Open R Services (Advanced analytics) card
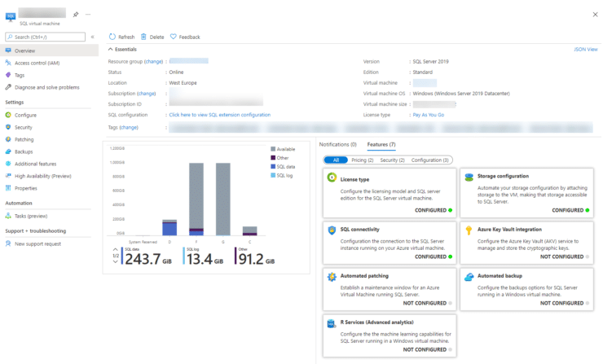Screen dimensions: 603x364 [390, 335]
